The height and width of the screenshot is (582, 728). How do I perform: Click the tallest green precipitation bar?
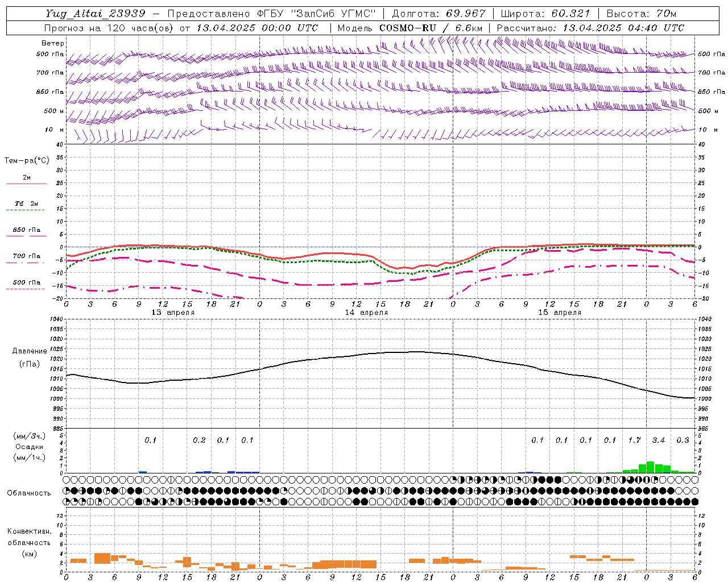[651, 467]
